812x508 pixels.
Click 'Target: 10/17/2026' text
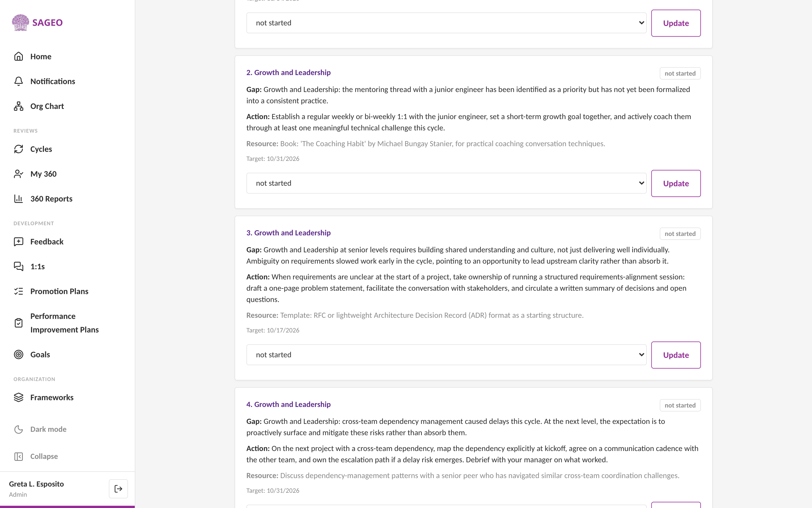pyautogui.click(x=273, y=330)
